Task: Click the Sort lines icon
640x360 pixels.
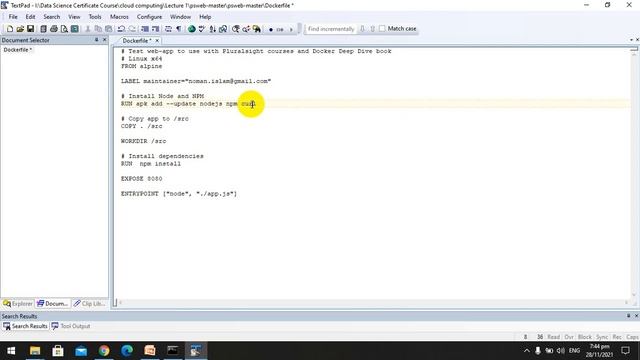Action: coord(213,29)
